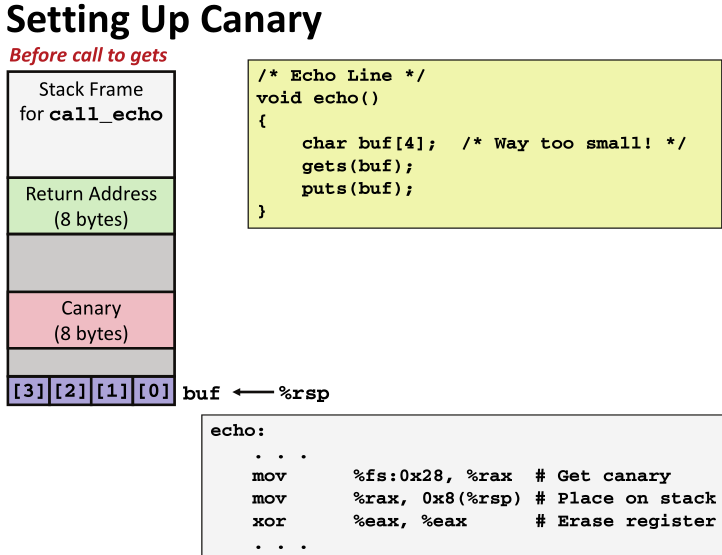
Task: Select the red 'Before call to gets' caption
Action: point(88,55)
